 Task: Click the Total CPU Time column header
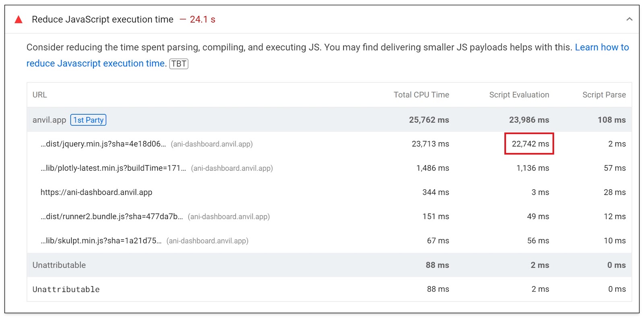(421, 95)
